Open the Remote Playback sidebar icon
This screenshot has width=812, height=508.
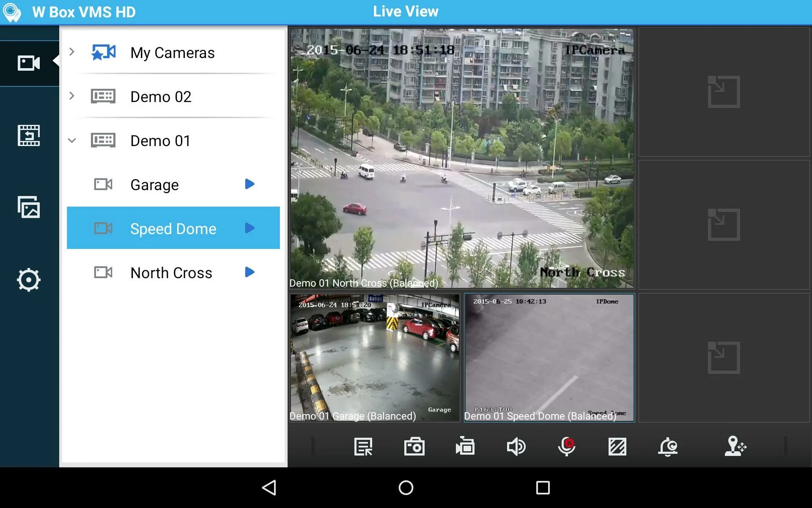pyautogui.click(x=29, y=135)
